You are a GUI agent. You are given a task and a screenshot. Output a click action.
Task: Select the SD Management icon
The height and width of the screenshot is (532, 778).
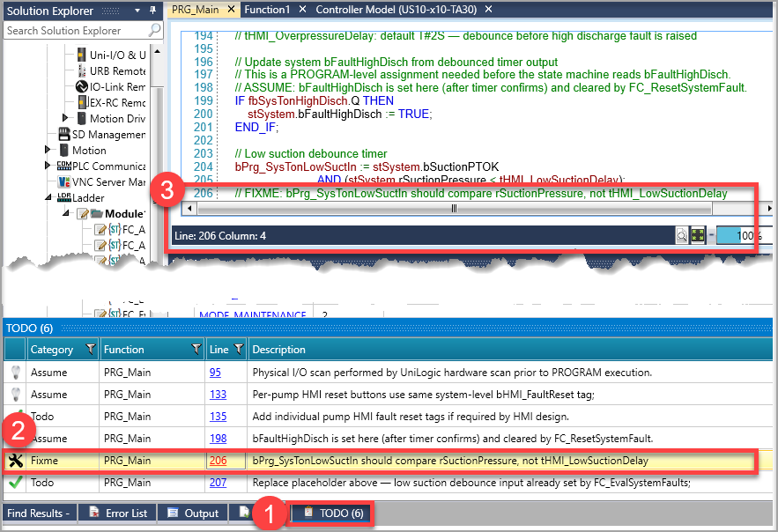(x=64, y=135)
